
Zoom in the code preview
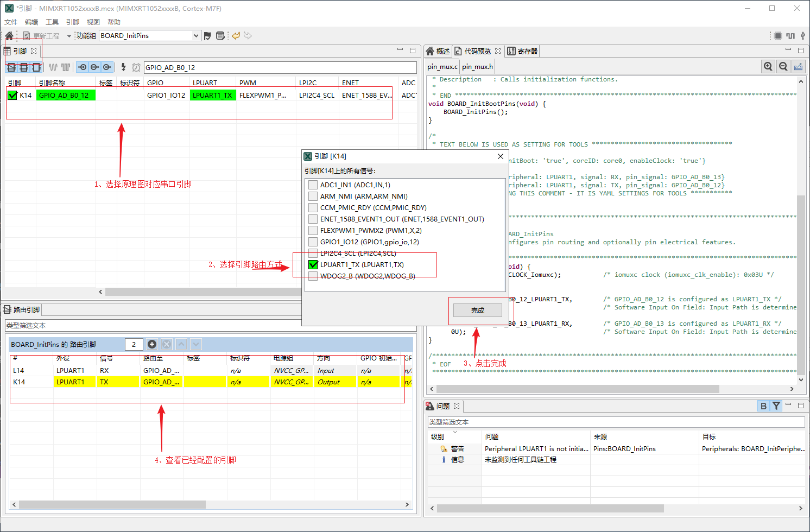point(768,66)
